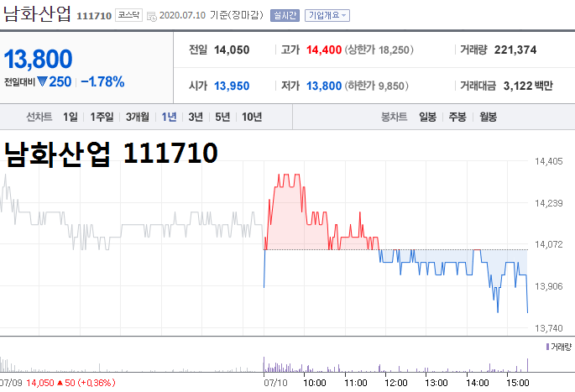Image resolution: width=575 pixels, height=392 pixels.
Task: Click the 실시간 realtime badge
Action: pos(285,15)
